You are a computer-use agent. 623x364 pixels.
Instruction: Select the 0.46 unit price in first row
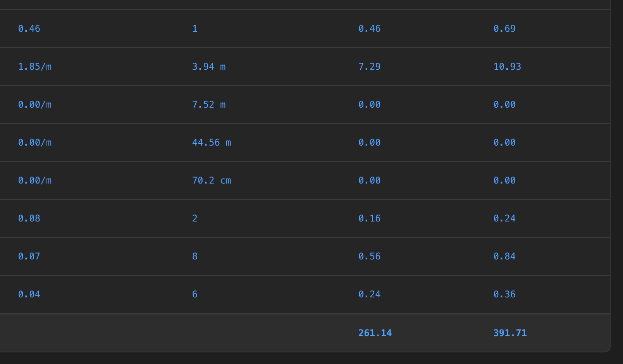tap(29, 29)
